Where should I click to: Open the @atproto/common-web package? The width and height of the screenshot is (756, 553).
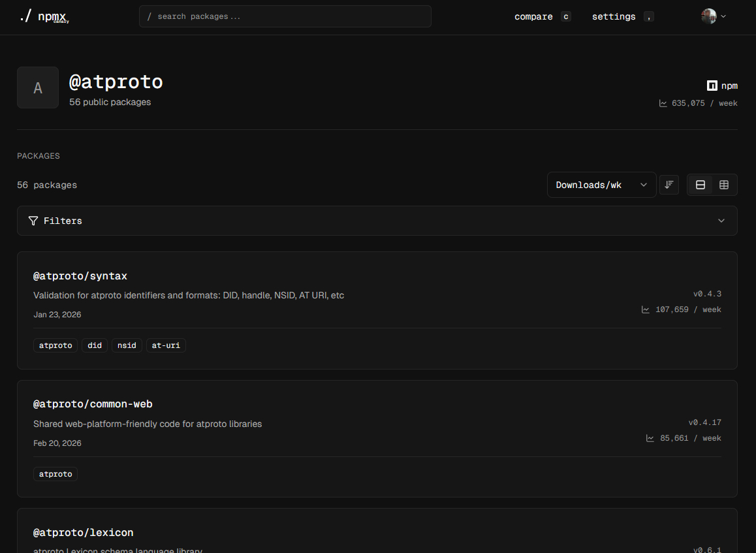coord(93,404)
